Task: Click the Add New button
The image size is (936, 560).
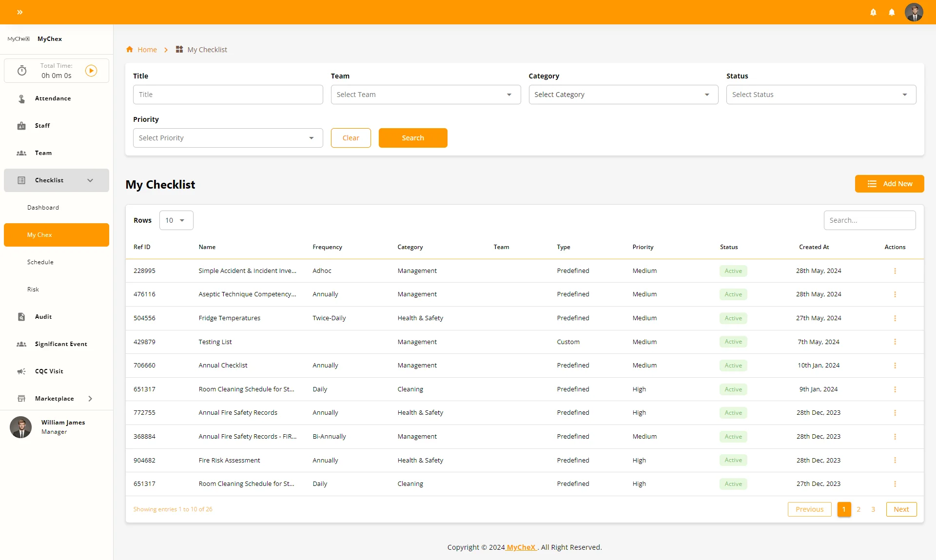Action: (889, 184)
